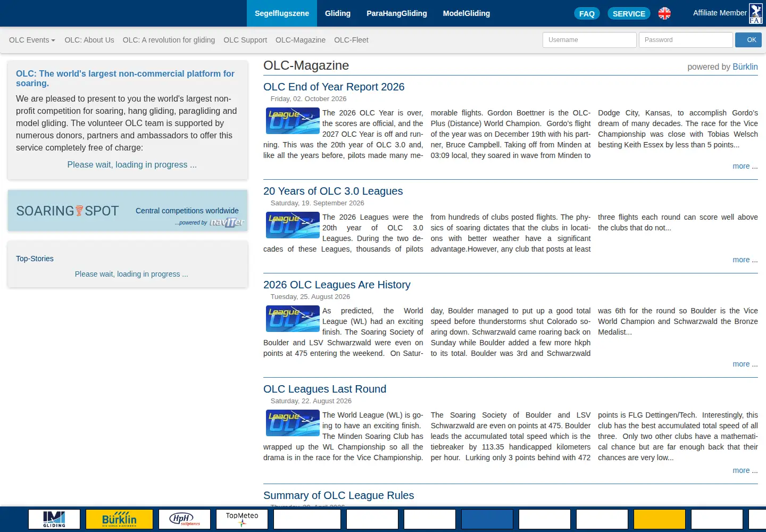Click the SERVICE button

tap(629, 13)
